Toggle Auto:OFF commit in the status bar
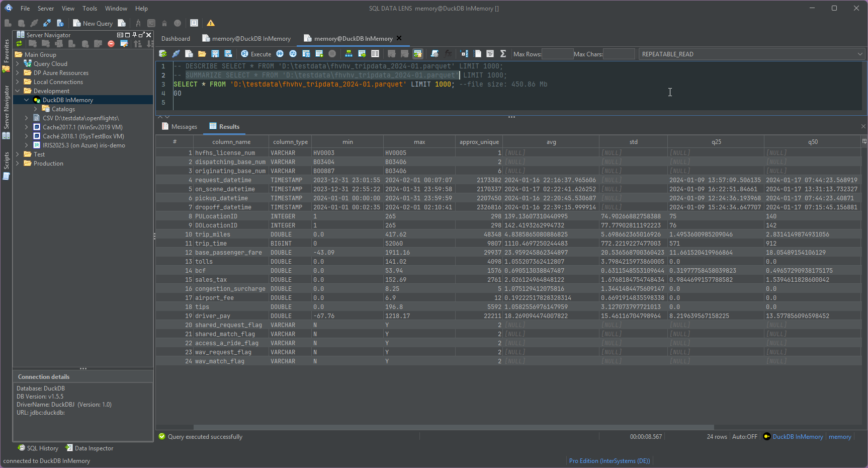 744,437
